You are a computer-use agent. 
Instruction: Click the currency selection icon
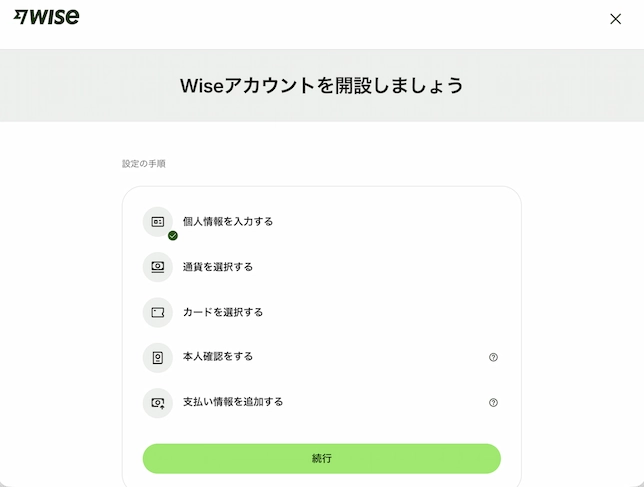coord(157,267)
